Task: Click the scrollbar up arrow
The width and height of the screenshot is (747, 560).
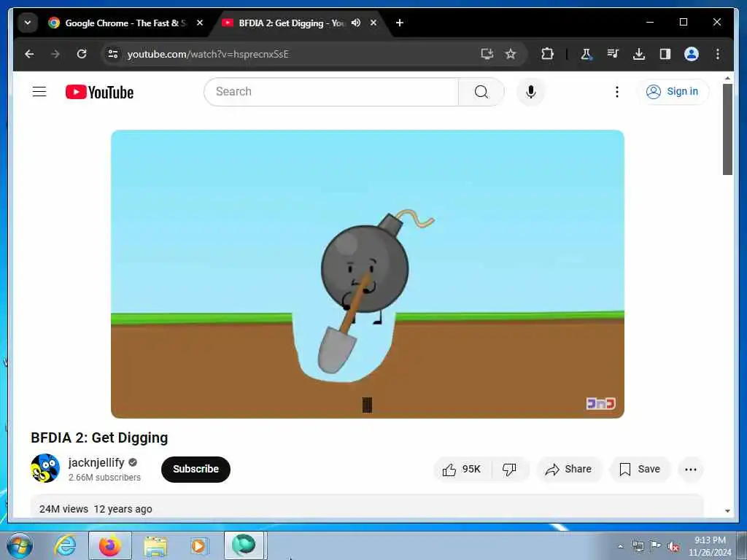Action: (x=727, y=77)
